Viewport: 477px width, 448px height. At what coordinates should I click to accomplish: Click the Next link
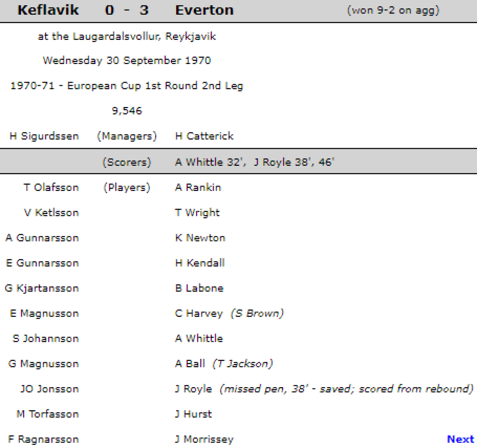coord(460,439)
